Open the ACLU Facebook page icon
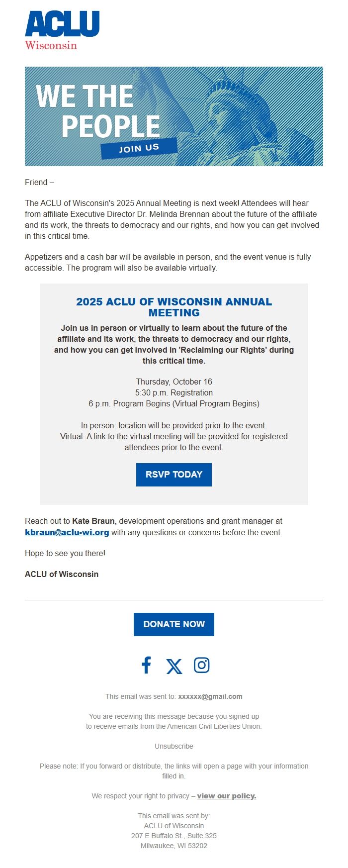The height and width of the screenshot is (868, 348). click(146, 665)
